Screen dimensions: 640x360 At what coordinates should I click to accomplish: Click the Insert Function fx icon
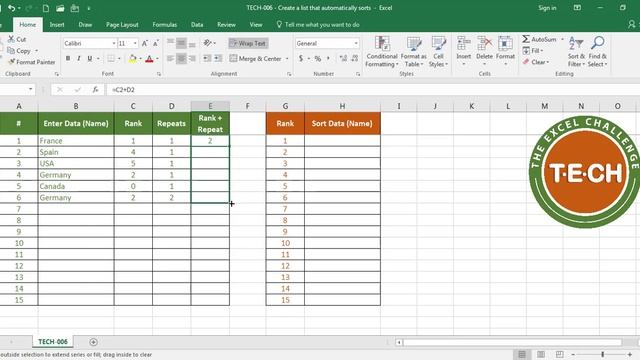coord(95,89)
